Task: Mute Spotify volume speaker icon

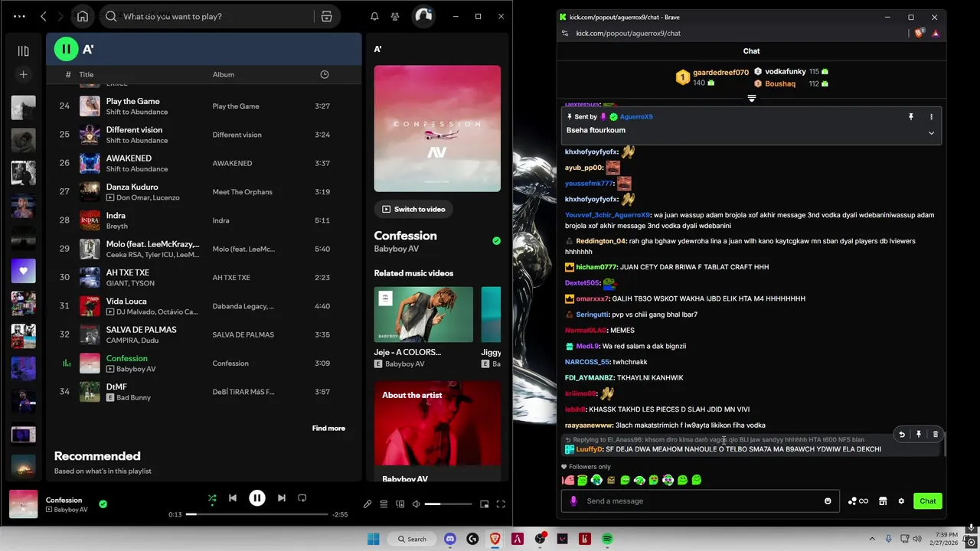Action: tap(416, 504)
